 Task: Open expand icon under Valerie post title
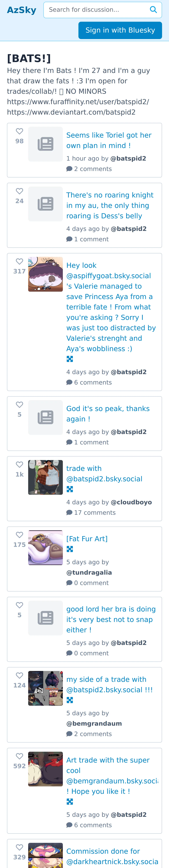[x=70, y=359]
